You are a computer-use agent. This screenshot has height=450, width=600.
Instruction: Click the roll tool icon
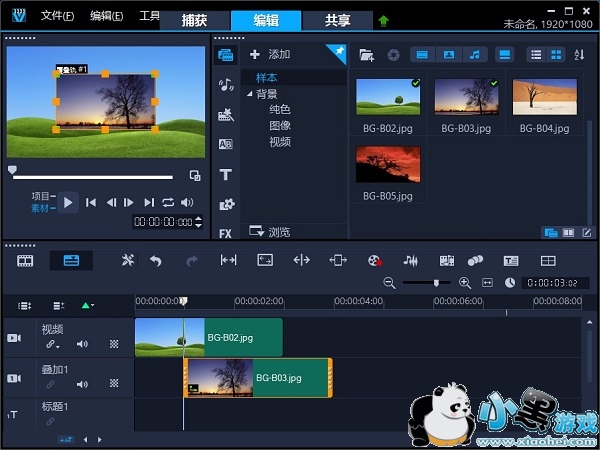coord(302,260)
